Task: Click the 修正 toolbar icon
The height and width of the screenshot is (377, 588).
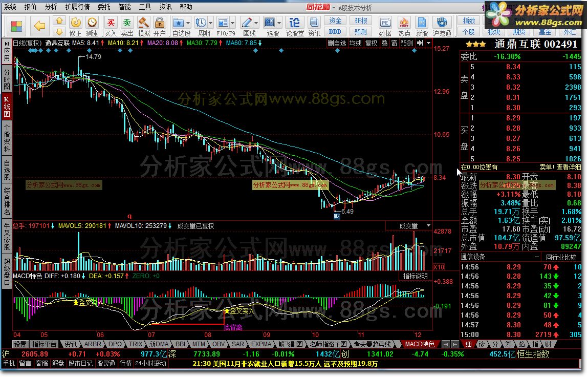Action: pyautogui.click(x=75, y=27)
